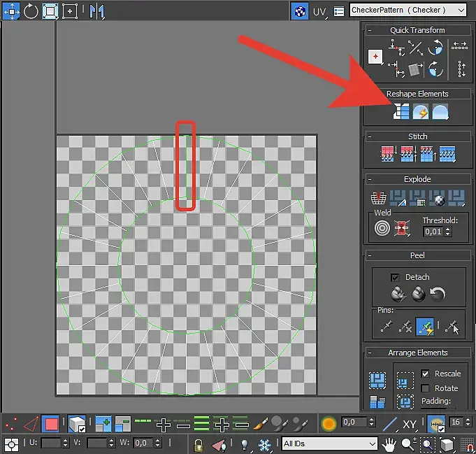Click Weld Selected Subobject icon
Image resolution: width=476 pixels, height=454 pixels.
(402, 228)
